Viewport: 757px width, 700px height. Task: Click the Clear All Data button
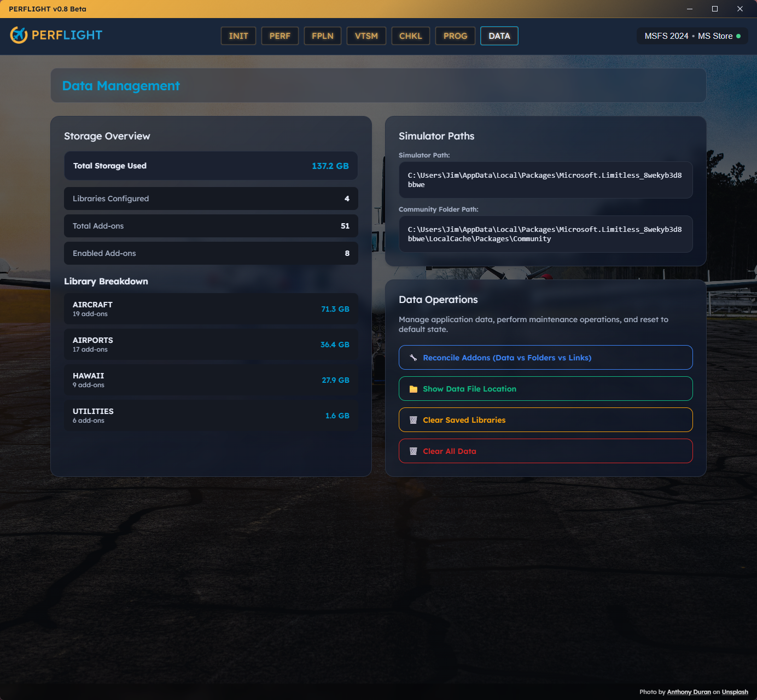pyautogui.click(x=545, y=451)
